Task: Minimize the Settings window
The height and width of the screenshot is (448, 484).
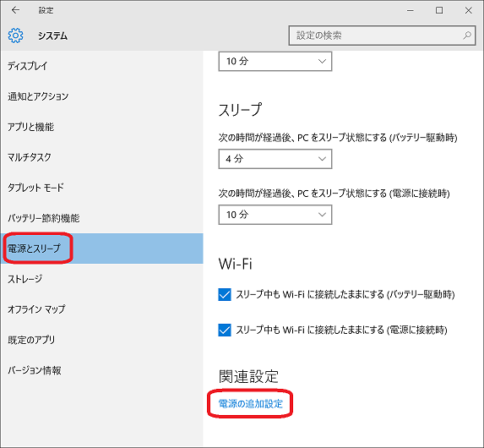Action: tap(411, 10)
